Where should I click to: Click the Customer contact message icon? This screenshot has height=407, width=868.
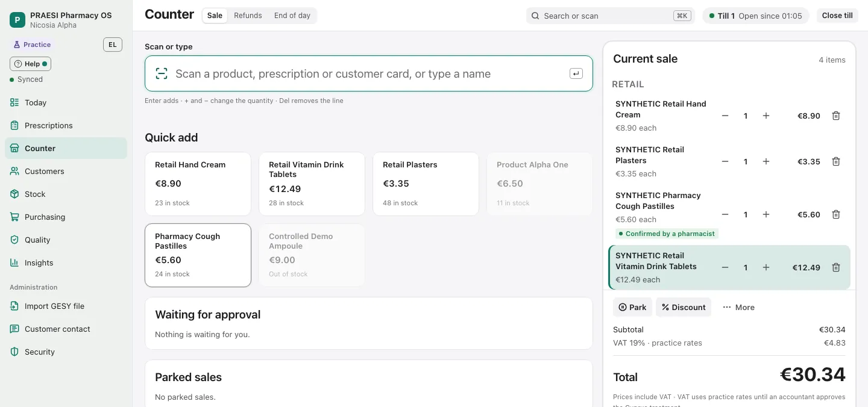14,329
